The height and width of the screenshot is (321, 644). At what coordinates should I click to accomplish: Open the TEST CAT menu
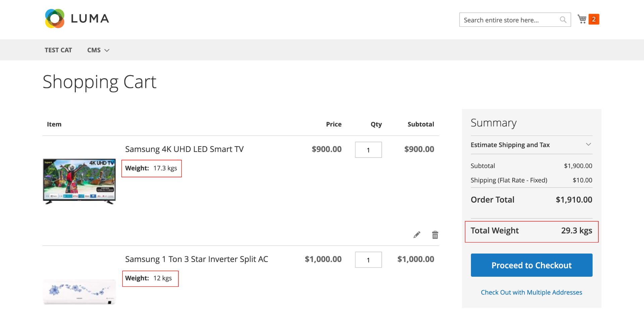(x=58, y=50)
